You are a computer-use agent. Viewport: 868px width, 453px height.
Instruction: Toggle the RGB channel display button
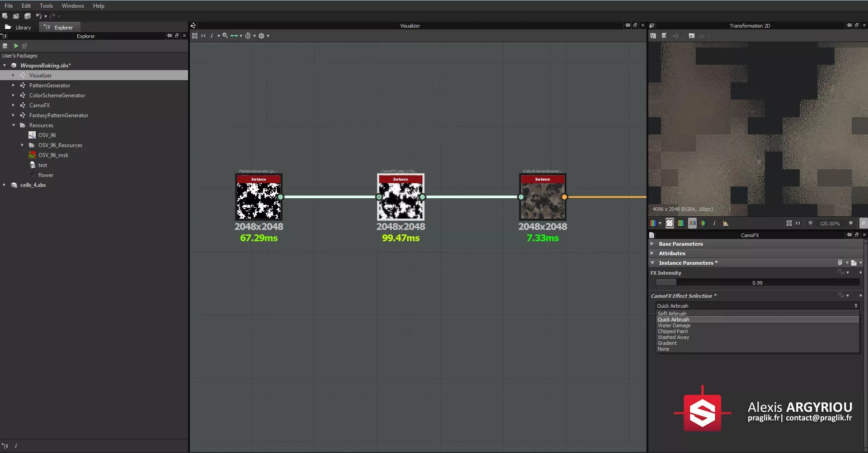coord(692,223)
